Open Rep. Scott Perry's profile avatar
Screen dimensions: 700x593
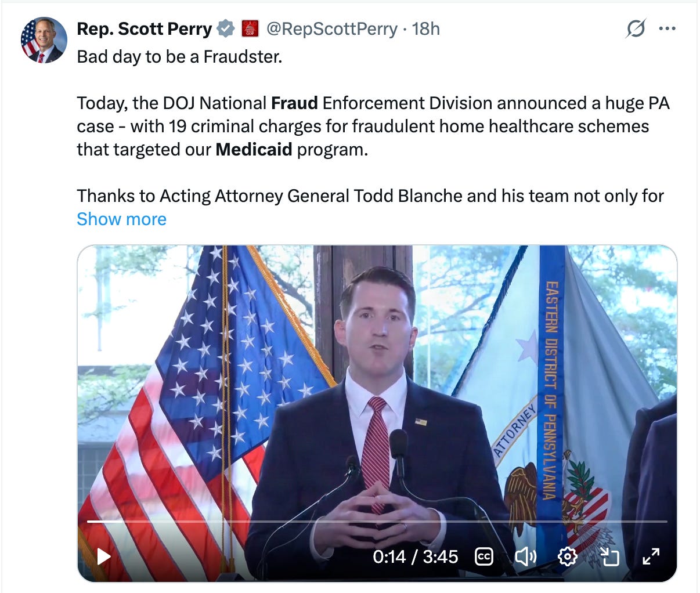pos(44,40)
